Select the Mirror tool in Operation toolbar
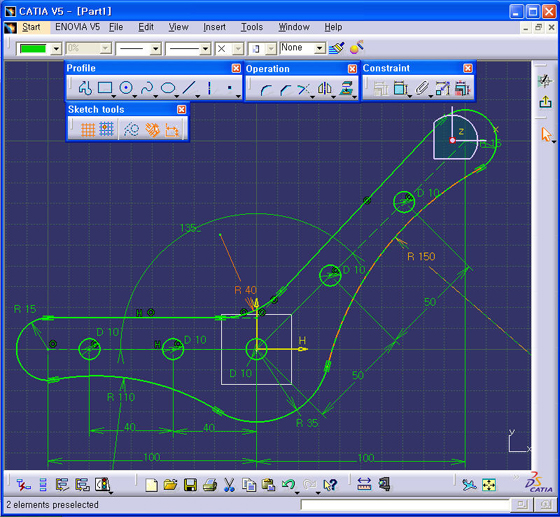This screenshot has width=560, height=517. pyautogui.click(x=325, y=89)
